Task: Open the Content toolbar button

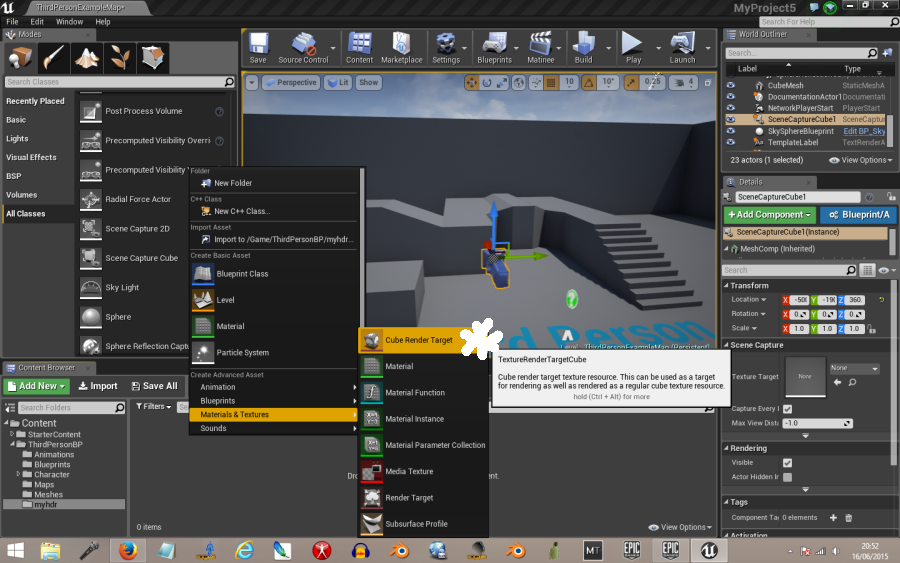Action: pos(359,48)
